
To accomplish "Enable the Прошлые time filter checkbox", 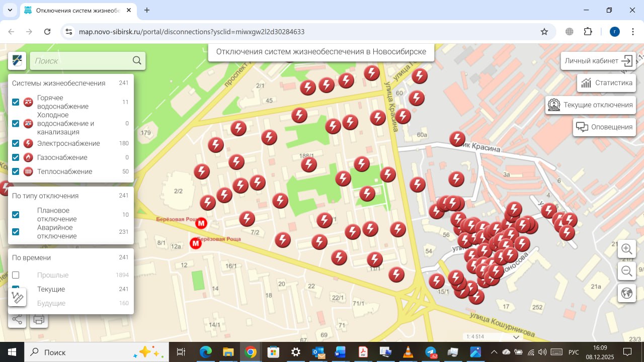I will (16, 275).
